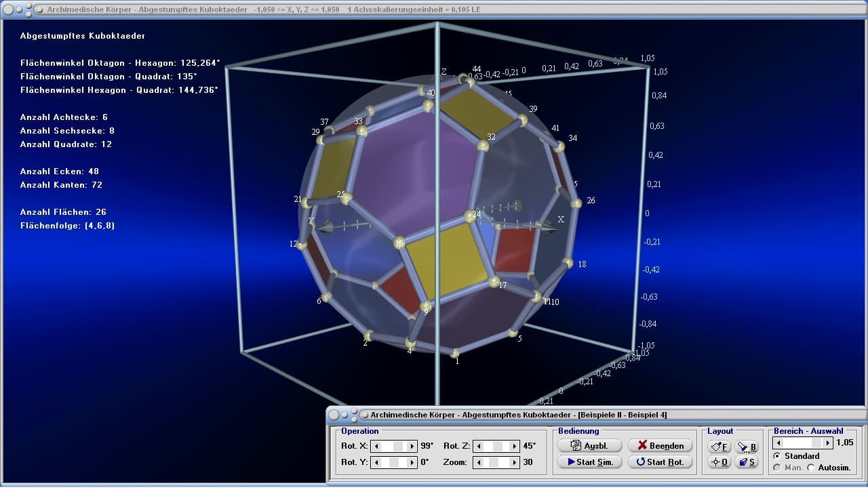Image resolution: width=868 pixels, height=488 pixels.
Task: Click 'Anzahl Sechsecke: 8' text
Action: 67,131
